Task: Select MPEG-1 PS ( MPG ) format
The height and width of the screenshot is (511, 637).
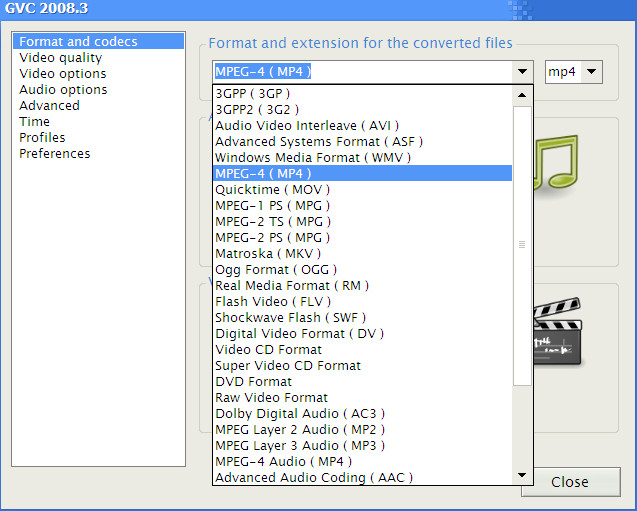Action: point(362,206)
